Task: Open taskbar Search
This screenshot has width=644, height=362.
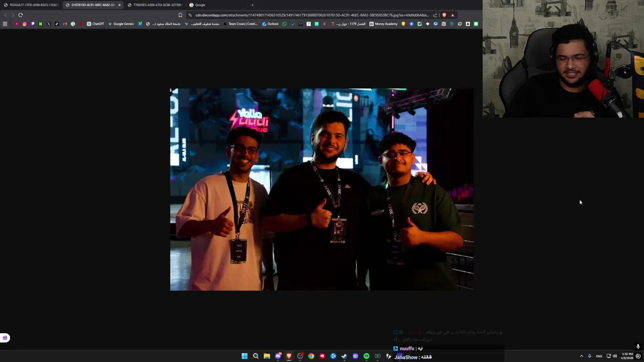Action: tap(256, 356)
